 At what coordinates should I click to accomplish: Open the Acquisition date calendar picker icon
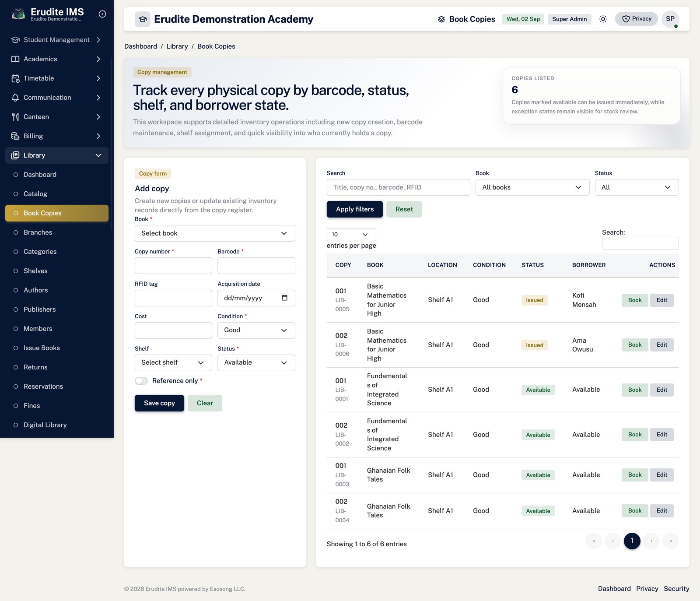[x=284, y=298]
